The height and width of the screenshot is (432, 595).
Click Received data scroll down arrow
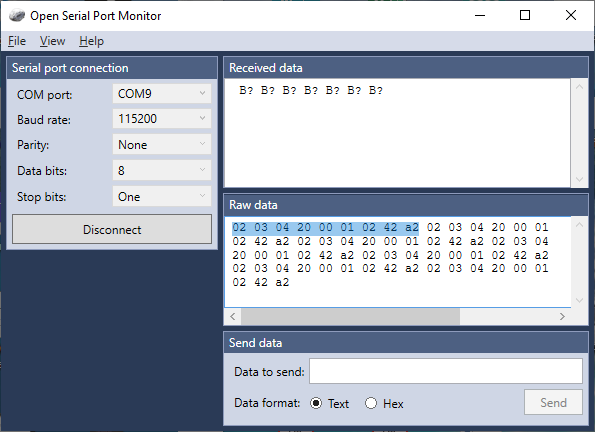(x=579, y=179)
